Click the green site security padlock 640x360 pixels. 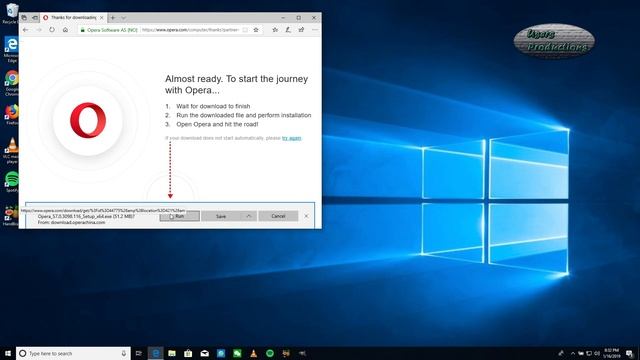(82, 30)
